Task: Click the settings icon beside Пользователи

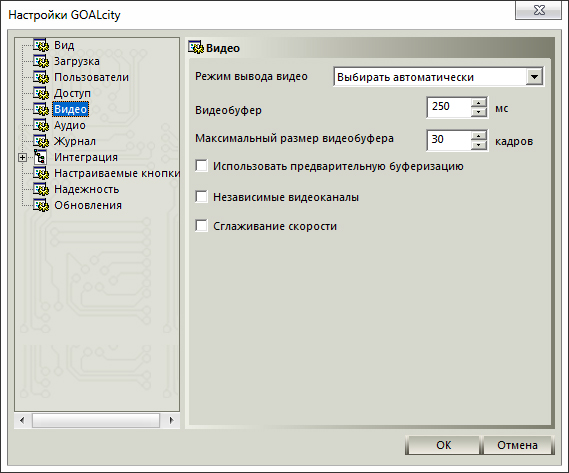Action: (41, 77)
